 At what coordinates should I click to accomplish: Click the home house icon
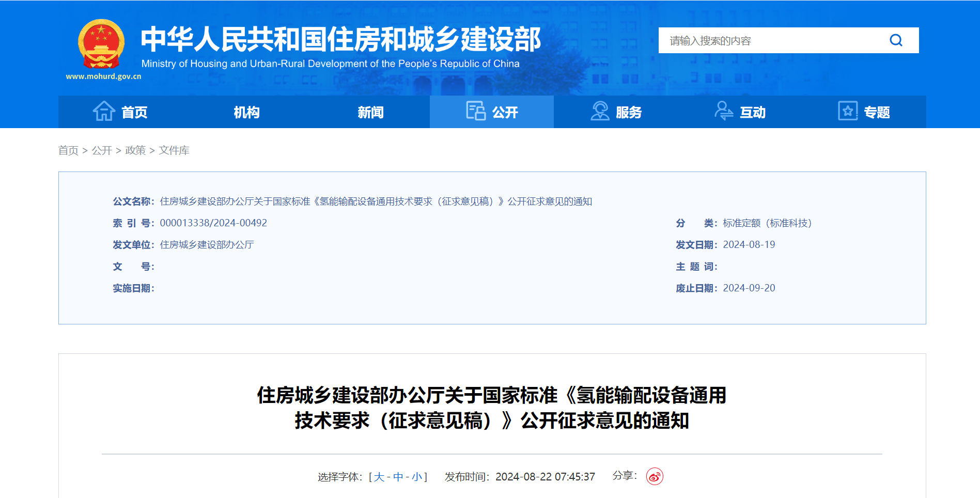tap(104, 111)
